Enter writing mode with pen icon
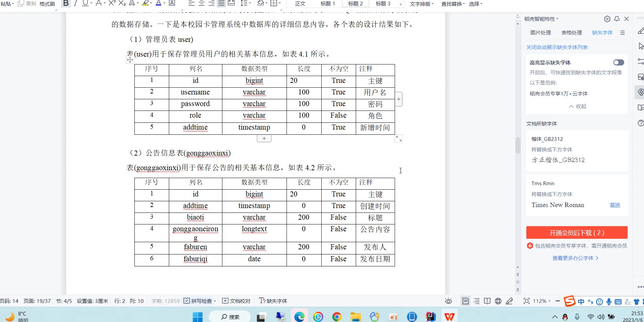The image size is (644, 322). pos(509,301)
